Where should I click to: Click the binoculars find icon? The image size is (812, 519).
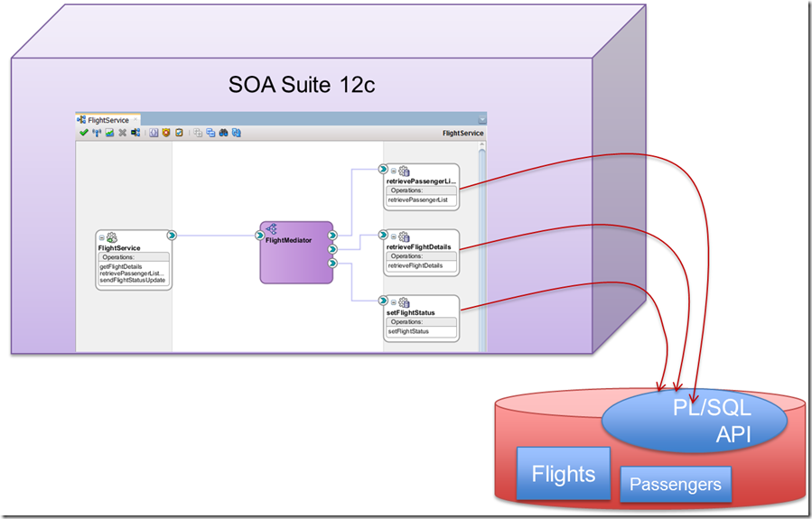click(x=223, y=133)
